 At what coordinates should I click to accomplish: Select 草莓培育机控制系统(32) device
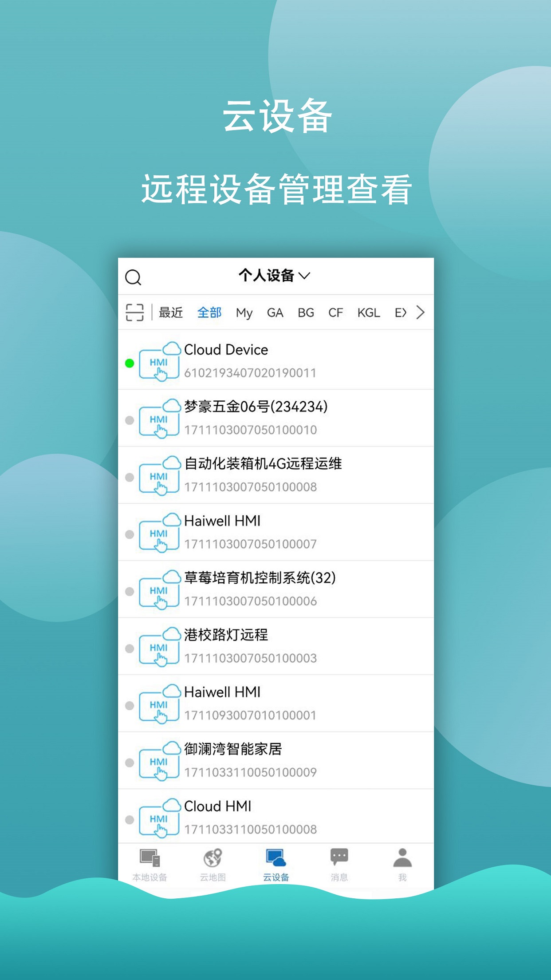[275, 589]
